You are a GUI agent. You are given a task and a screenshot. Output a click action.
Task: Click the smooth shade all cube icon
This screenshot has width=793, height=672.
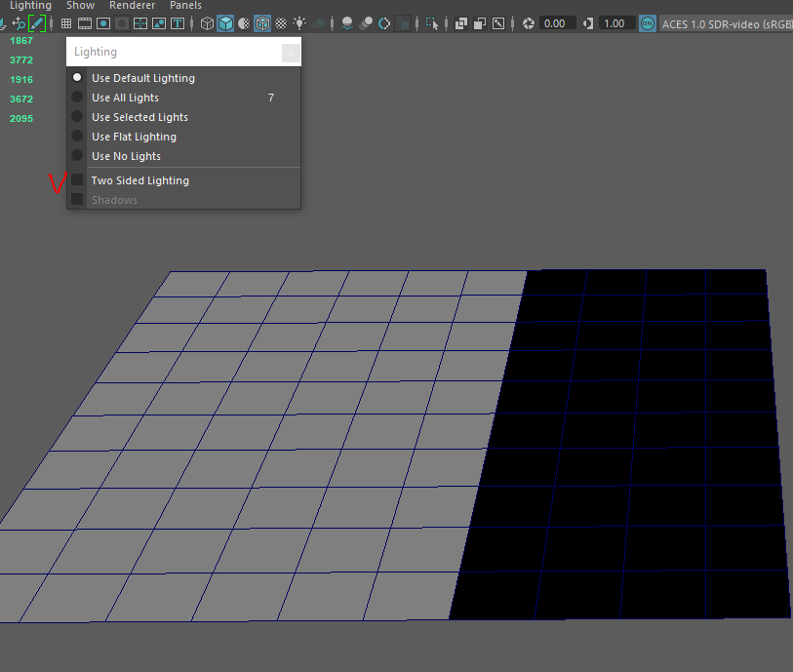pos(225,23)
